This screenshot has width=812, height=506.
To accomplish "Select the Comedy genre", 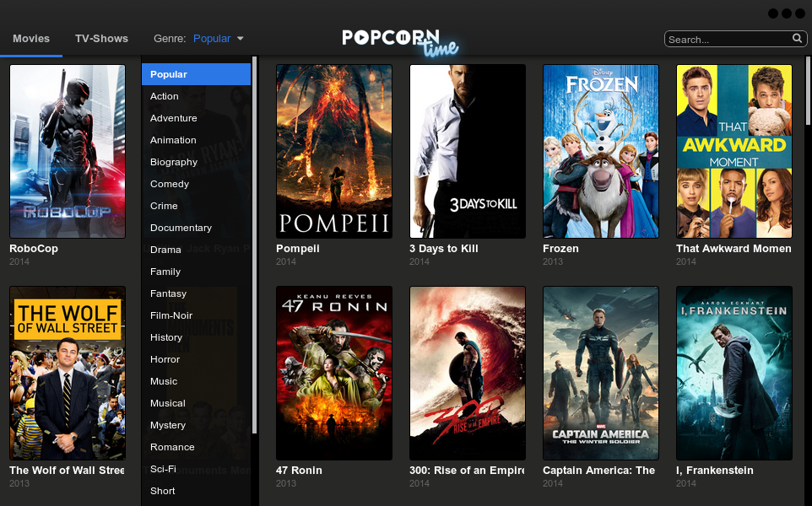I will [x=170, y=184].
